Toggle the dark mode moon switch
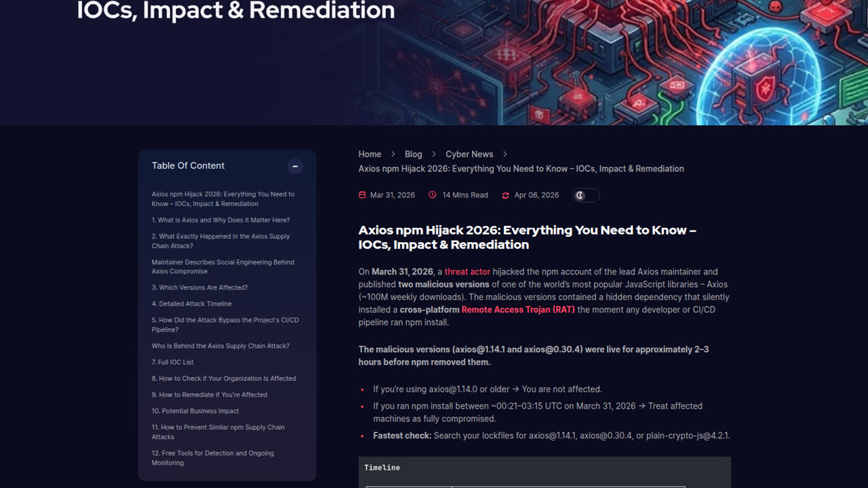This screenshot has width=868, height=488. 586,195
